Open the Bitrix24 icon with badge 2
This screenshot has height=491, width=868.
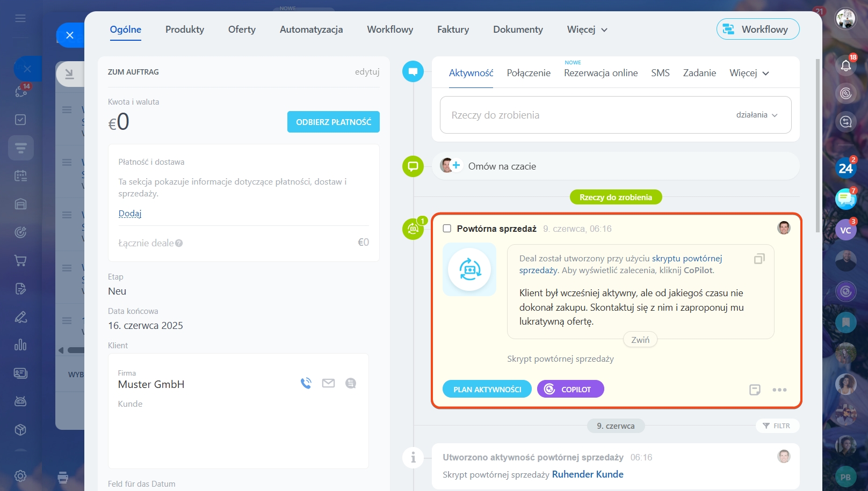coord(846,168)
